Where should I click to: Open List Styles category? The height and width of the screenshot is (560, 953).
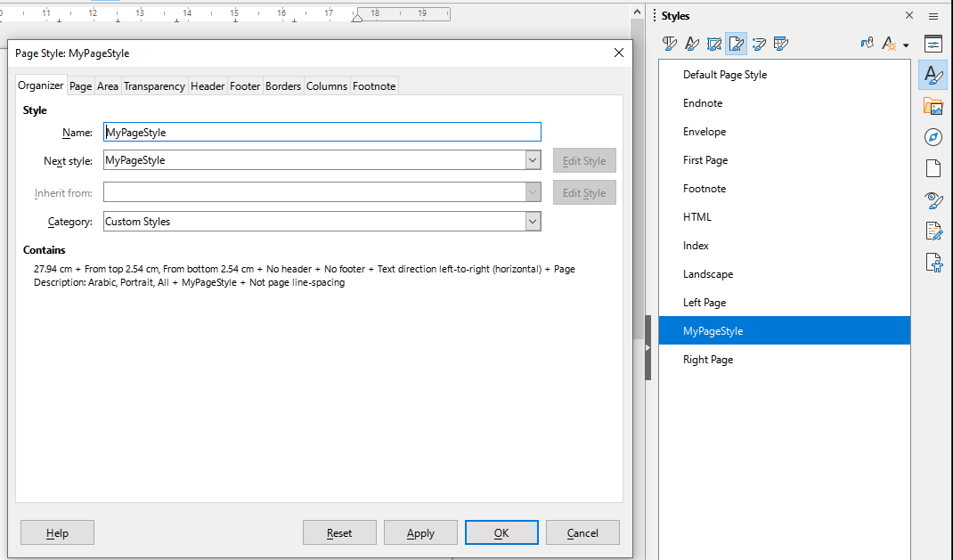(x=759, y=44)
